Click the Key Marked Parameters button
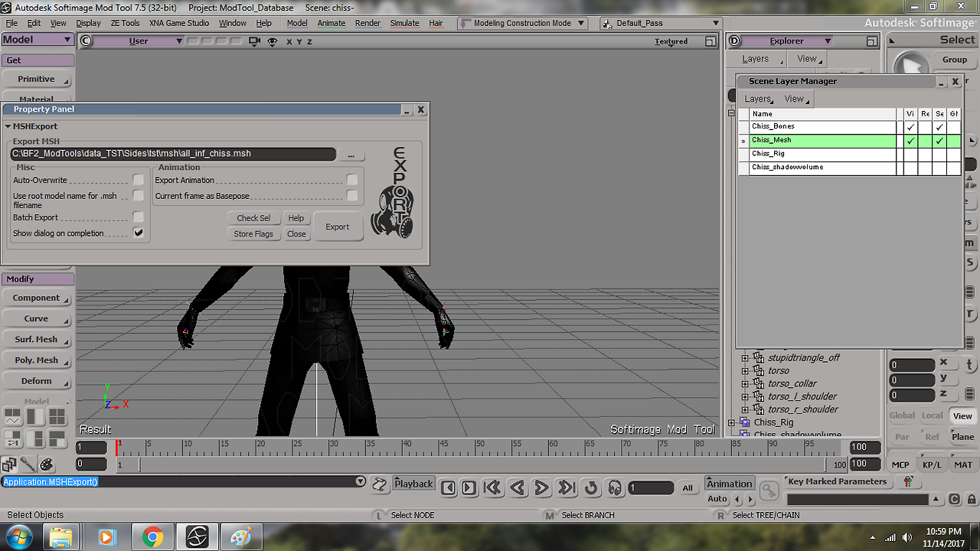 (x=838, y=481)
